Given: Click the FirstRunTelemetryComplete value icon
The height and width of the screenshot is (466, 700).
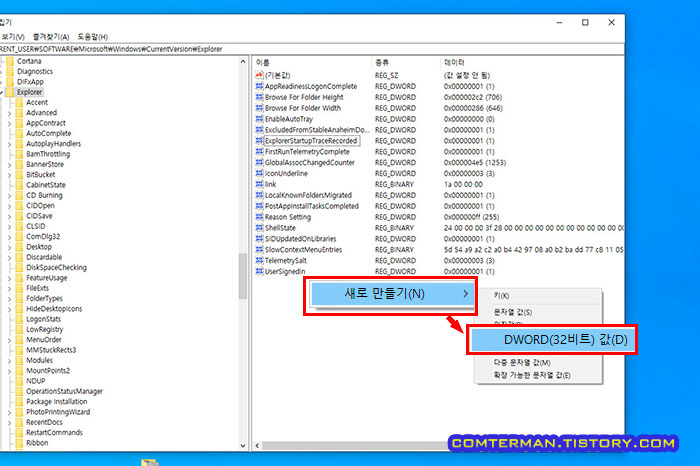Looking at the screenshot, I should pyautogui.click(x=259, y=152).
